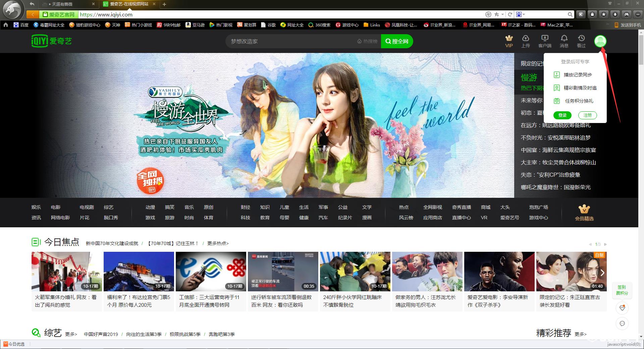This screenshot has width=644, height=349.
Task: Expand the bookmarks bar overflow chevron
Action: click(x=607, y=24)
